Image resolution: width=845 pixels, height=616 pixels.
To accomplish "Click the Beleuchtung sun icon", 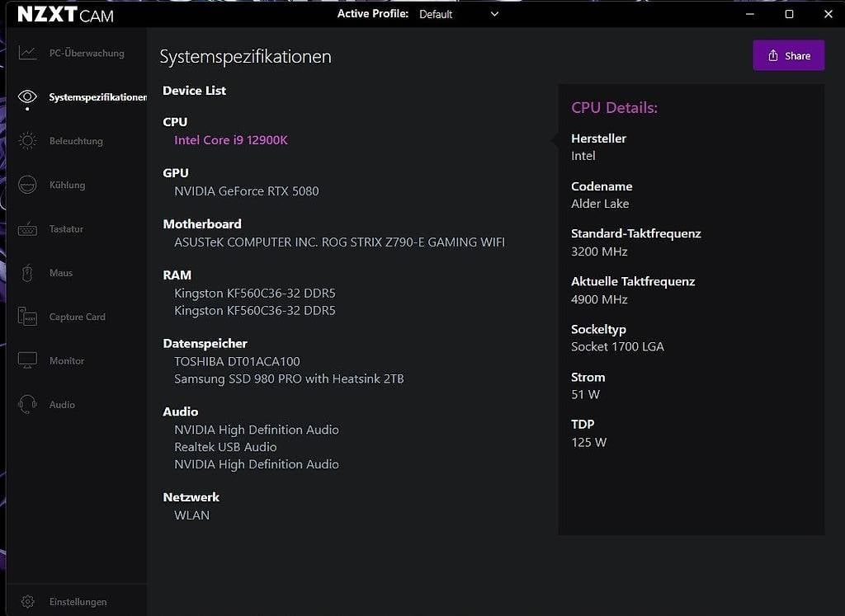I will click(x=27, y=140).
